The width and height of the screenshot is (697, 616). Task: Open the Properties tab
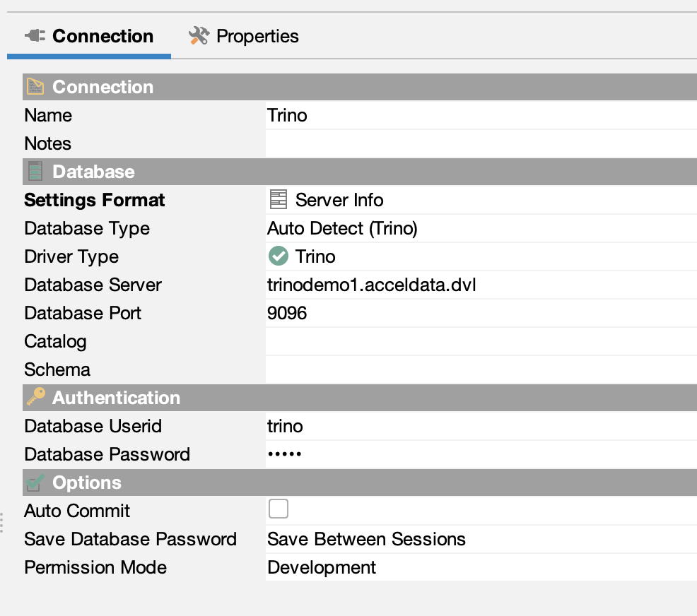coord(244,36)
